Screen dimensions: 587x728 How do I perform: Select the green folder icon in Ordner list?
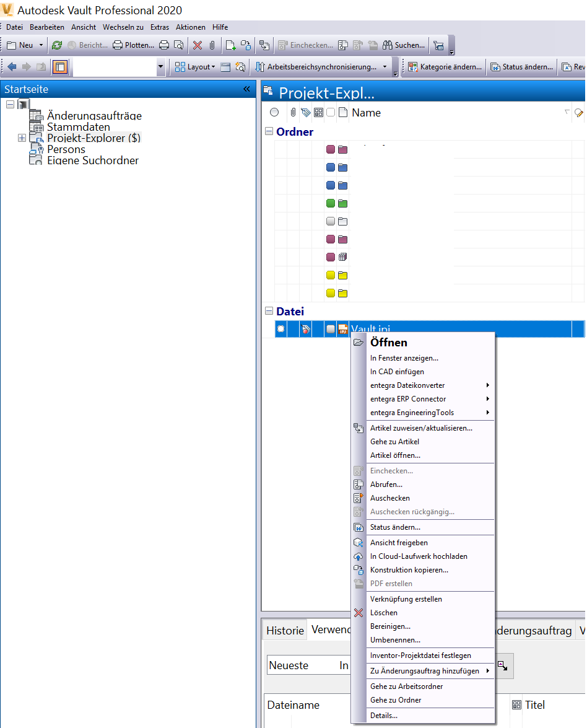(x=343, y=203)
